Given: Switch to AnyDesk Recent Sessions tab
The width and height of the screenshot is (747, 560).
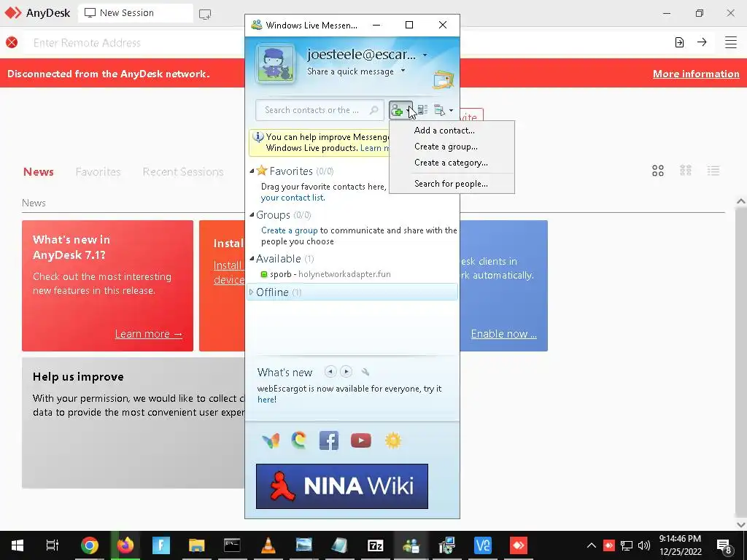Looking at the screenshot, I should (183, 172).
